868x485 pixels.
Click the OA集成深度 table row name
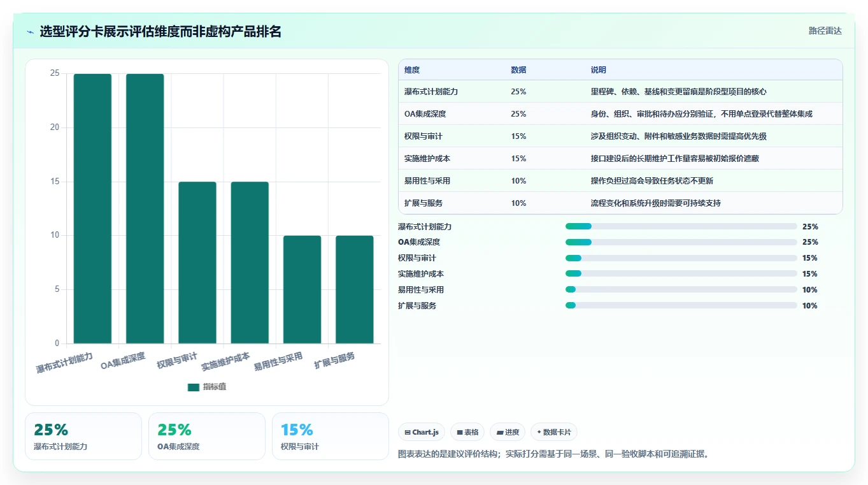coord(425,114)
